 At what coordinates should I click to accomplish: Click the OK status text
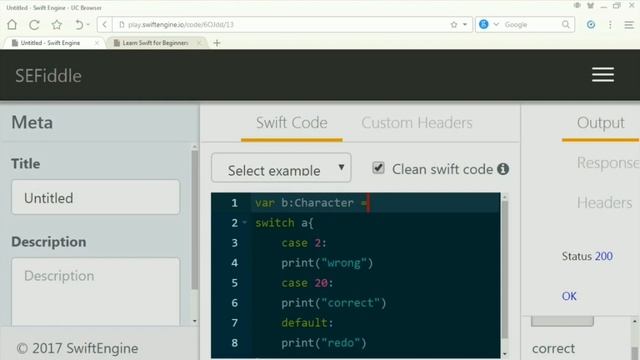[569, 296]
